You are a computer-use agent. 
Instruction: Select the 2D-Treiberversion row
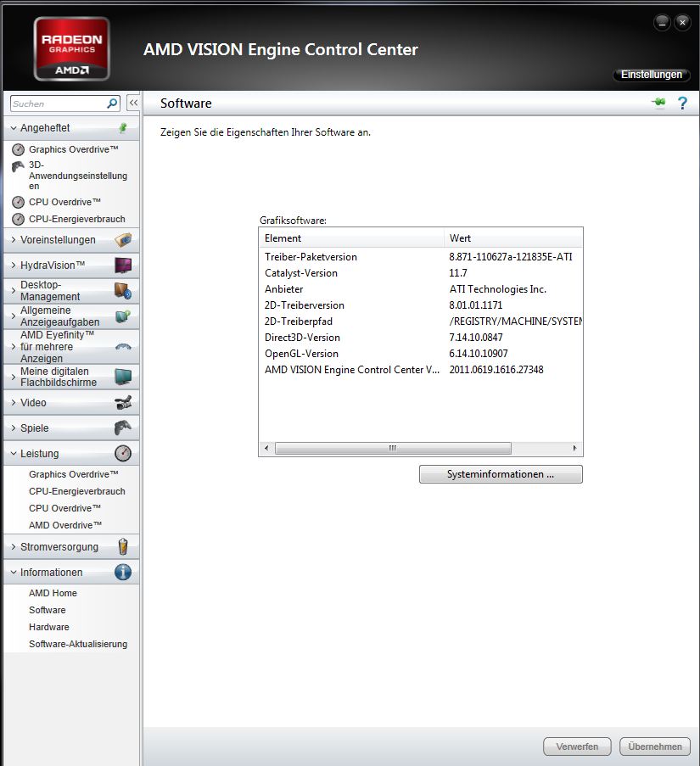[421, 305]
